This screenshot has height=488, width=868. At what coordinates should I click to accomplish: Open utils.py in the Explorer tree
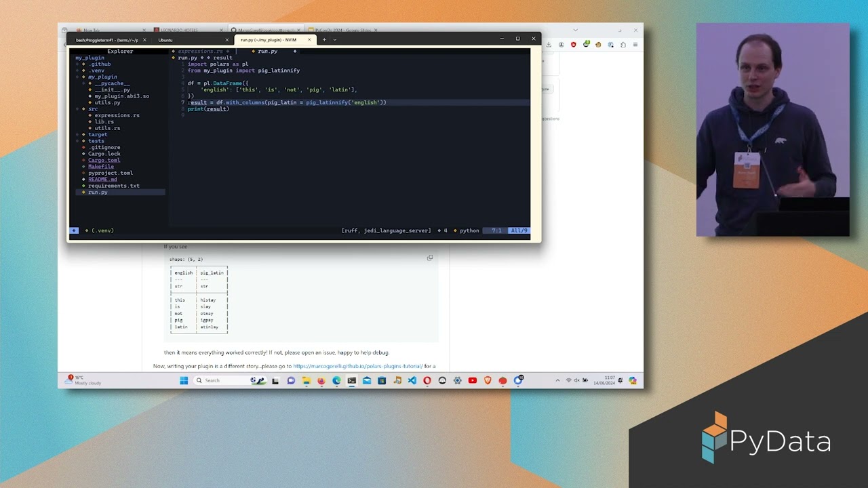[x=107, y=102]
